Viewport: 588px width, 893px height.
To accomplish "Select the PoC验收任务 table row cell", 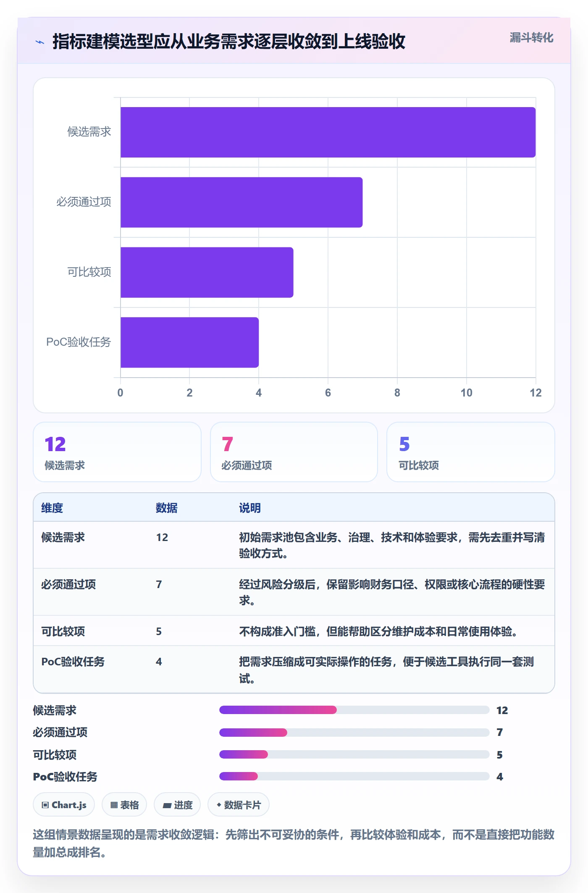I will [x=73, y=662].
